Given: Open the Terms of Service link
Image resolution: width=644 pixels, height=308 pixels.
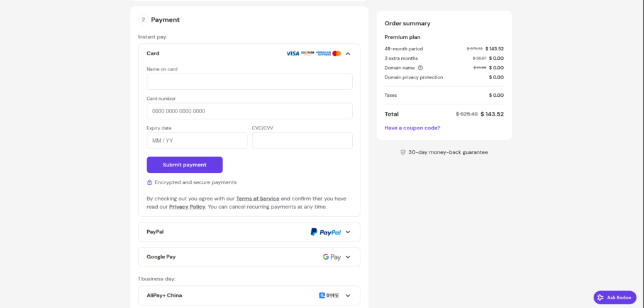Looking at the screenshot, I should (x=257, y=199).
